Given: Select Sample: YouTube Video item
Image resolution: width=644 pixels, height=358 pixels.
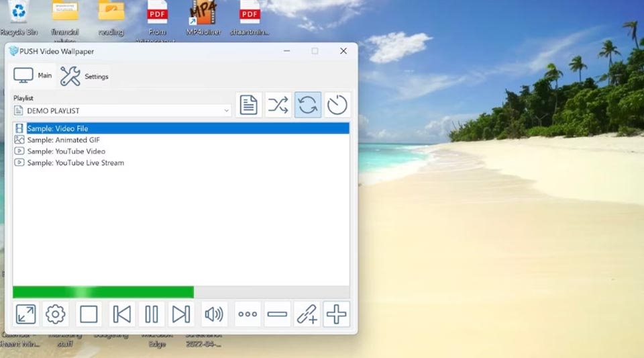Looking at the screenshot, I should coord(181,151).
